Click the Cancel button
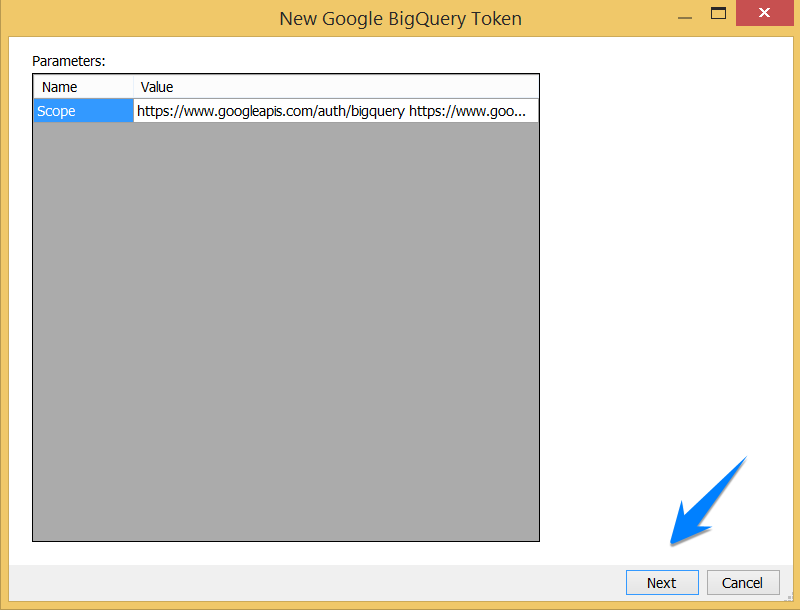The height and width of the screenshot is (610, 800). pos(743,582)
